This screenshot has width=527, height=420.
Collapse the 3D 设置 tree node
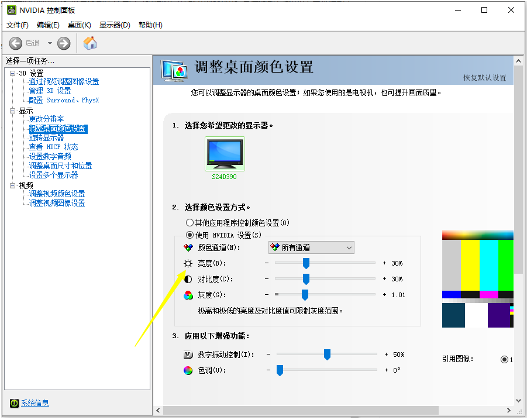pyautogui.click(x=13, y=73)
